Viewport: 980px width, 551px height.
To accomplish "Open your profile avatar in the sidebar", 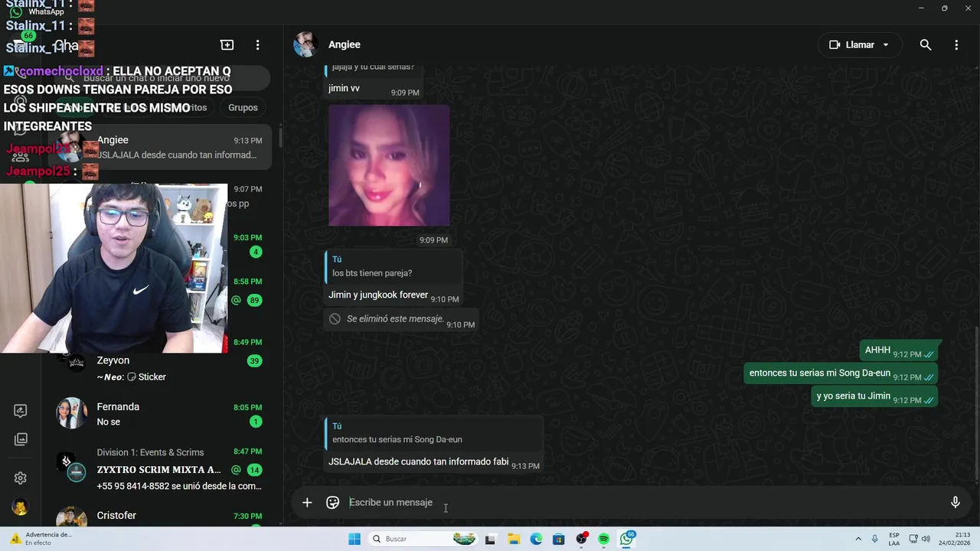I will click(21, 507).
